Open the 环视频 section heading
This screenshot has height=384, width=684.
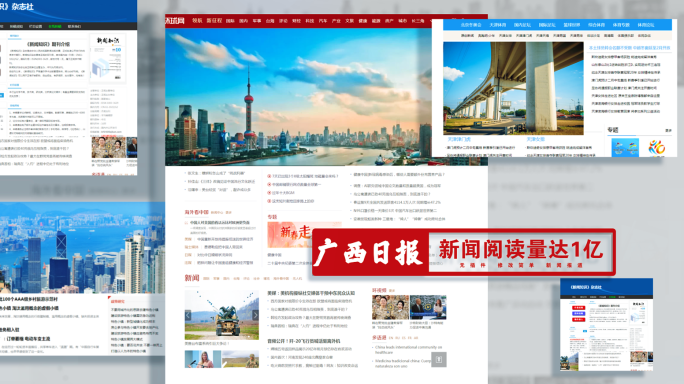pyautogui.click(x=379, y=290)
